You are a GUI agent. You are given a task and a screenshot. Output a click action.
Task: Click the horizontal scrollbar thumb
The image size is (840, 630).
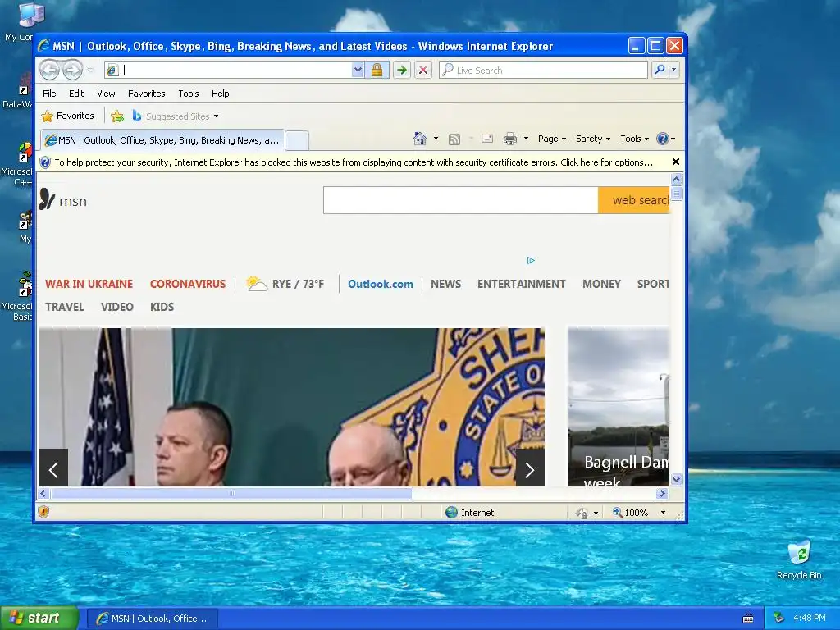pos(232,493)
